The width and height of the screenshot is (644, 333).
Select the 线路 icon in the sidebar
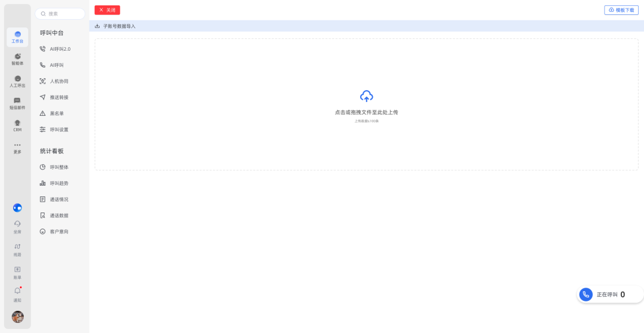[17, 249]
